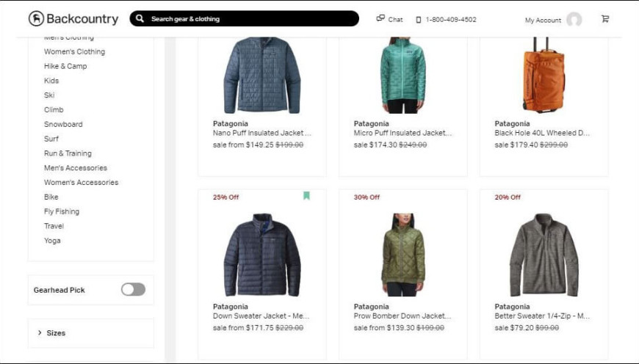The width and height of the screenshot is (639, 364).
Task: Click the 20% Off badge
Action: [508, 197]
